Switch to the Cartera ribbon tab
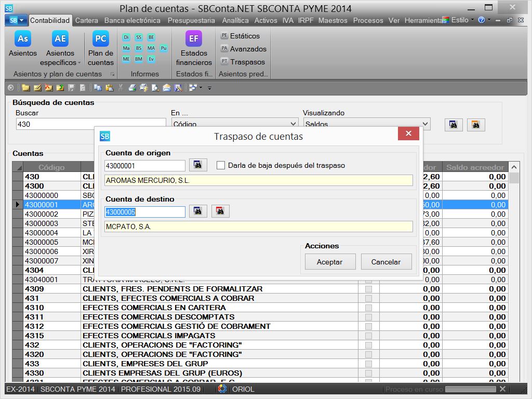Viewport: 532px width, 399px height. tap(86, 20)
